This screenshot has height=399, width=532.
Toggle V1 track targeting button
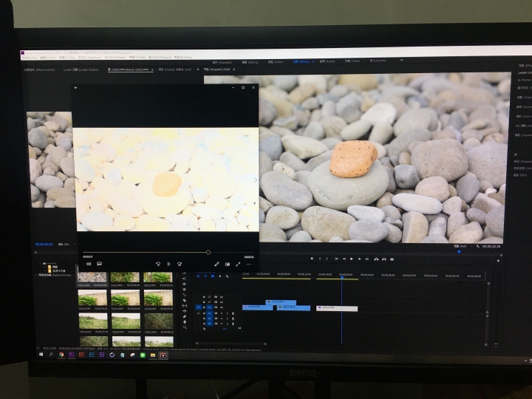pyautogui.click(x=209, y=307)
